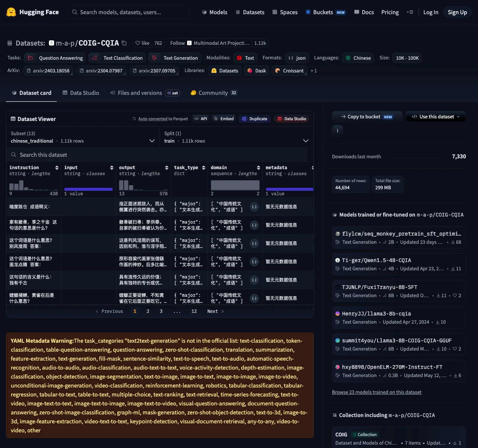Click the Sign Up button
Image resolution: width=478 pixels, height=448 pixels.
[x=457, y=12]
